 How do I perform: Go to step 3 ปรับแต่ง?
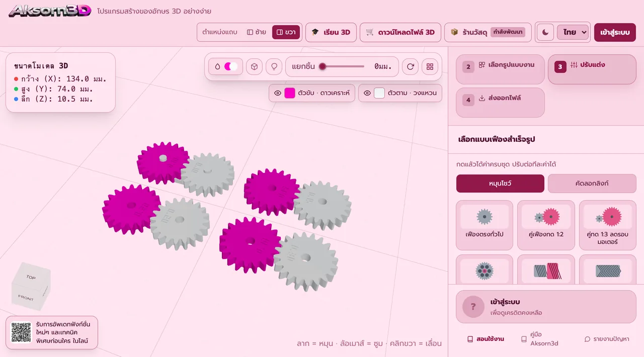coord(592,69)
